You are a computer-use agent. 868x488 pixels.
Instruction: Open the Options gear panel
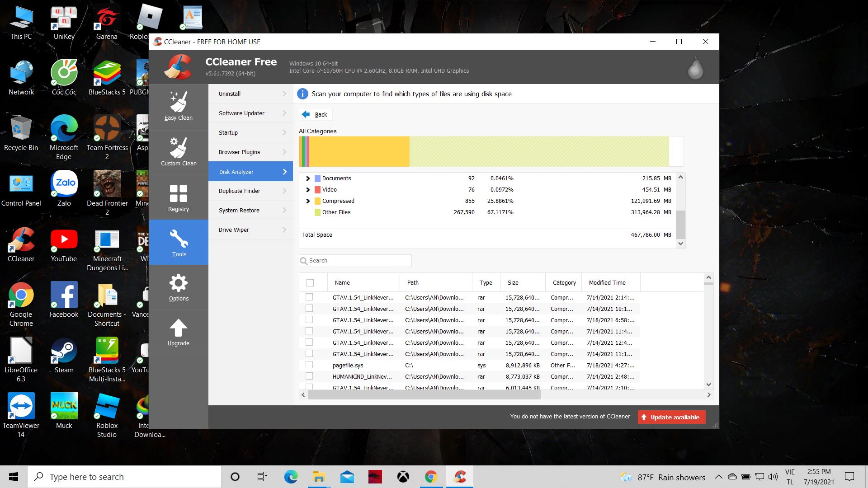click(x=178, y=282)
